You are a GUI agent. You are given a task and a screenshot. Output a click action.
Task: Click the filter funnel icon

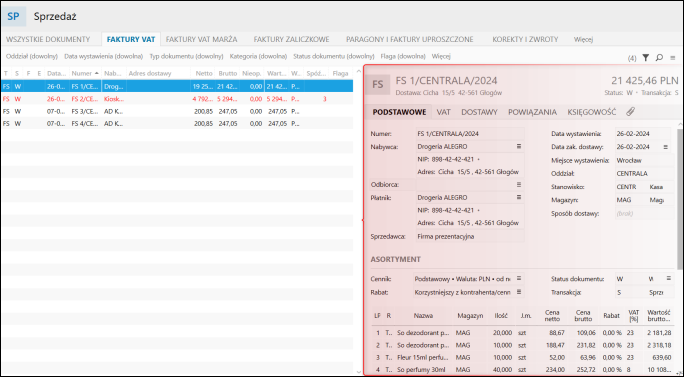click(646, 58)
